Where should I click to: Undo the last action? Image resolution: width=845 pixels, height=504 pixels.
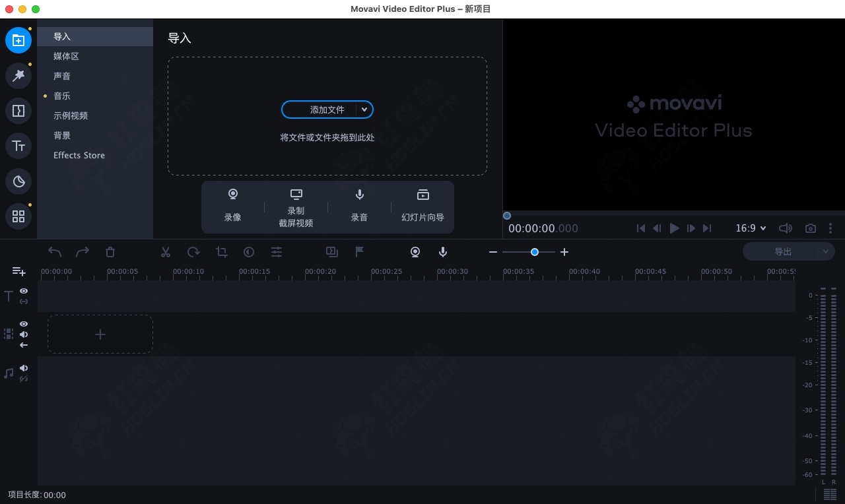(55, 252)
